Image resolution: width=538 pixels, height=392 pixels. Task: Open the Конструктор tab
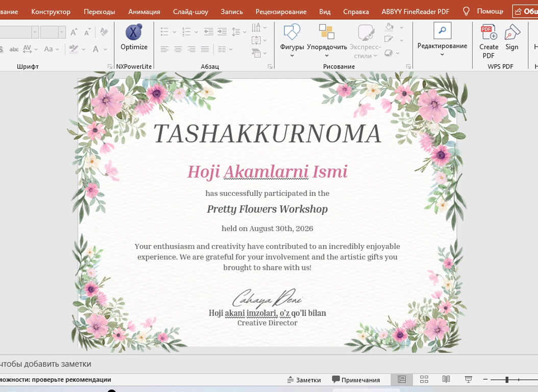pyautogui.click(x=51, y=12)
